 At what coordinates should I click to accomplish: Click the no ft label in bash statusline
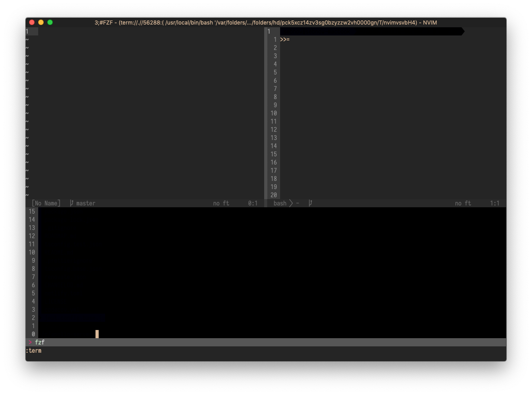(x=463, y=203)
